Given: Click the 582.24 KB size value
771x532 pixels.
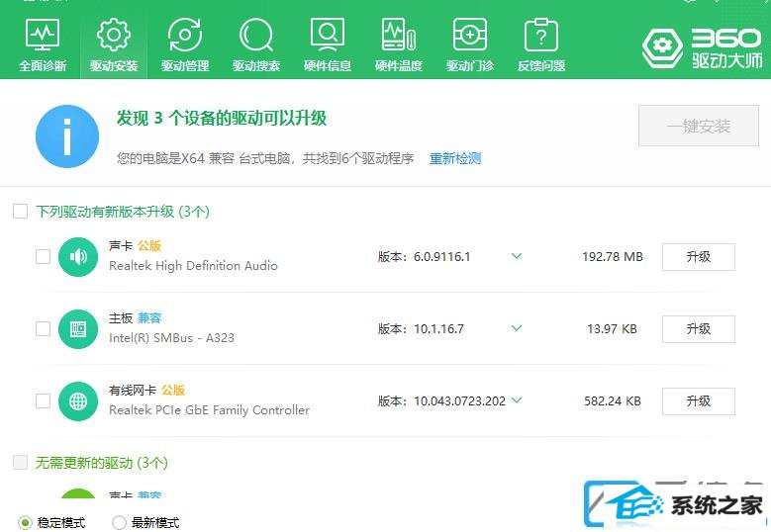Looking at the screenshot, I should (x=613, y=400).
